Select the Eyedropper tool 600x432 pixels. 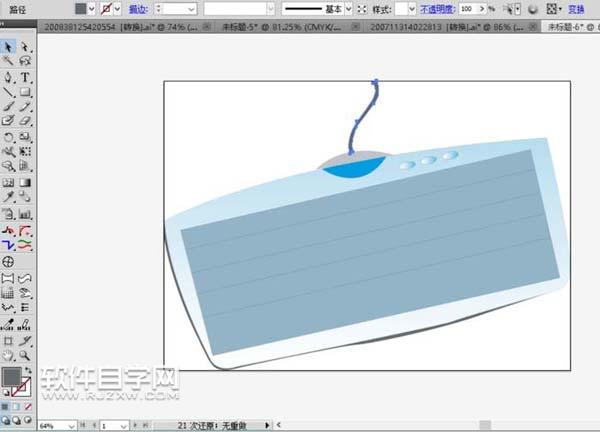tap(8, 197)
